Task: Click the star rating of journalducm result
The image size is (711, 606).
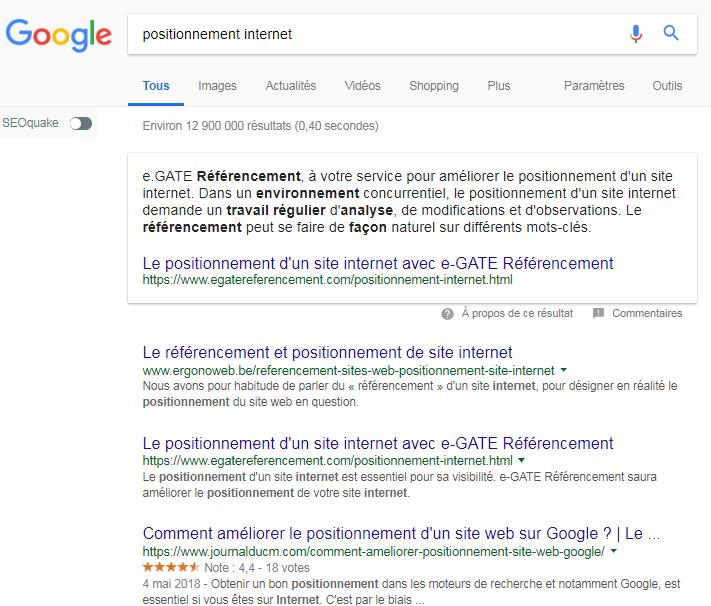Action: [171, 567]
